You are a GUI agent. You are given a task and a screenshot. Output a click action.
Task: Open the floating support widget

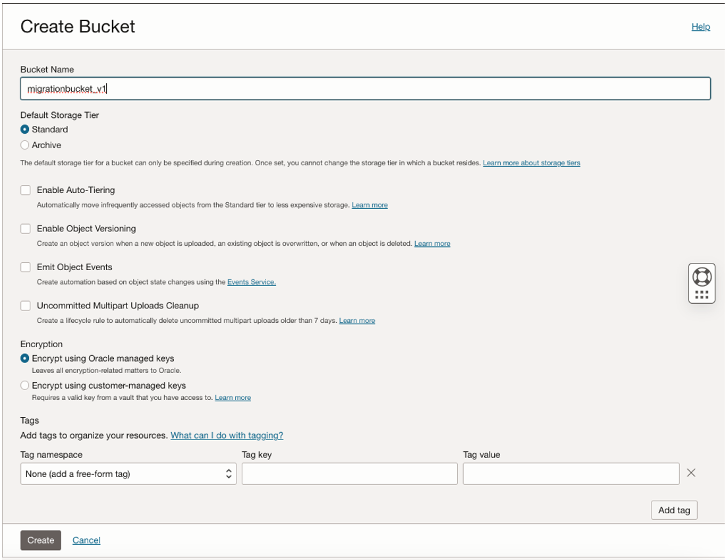701,283
